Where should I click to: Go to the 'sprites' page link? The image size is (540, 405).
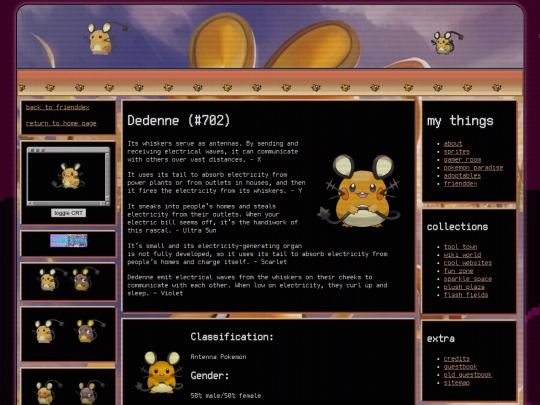pos(456,152)
